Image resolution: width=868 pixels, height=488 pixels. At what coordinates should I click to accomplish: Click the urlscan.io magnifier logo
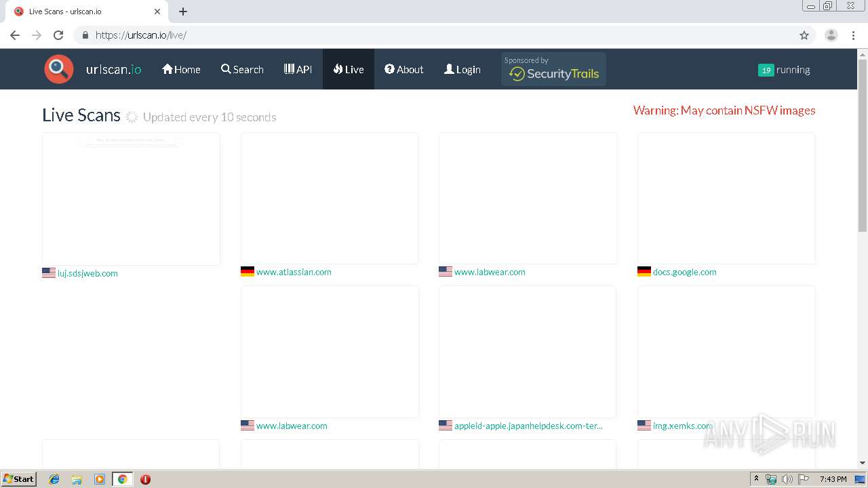[x=59, y=69]
